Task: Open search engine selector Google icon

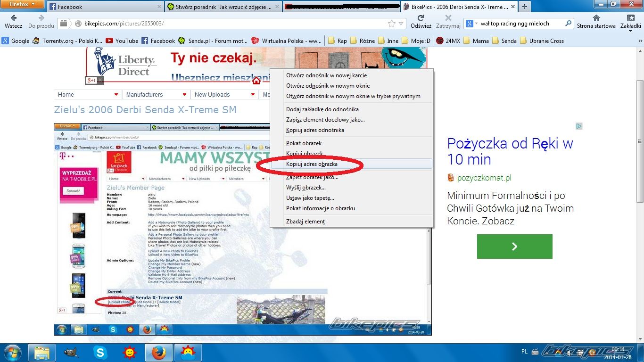Action: click(471, 24)
